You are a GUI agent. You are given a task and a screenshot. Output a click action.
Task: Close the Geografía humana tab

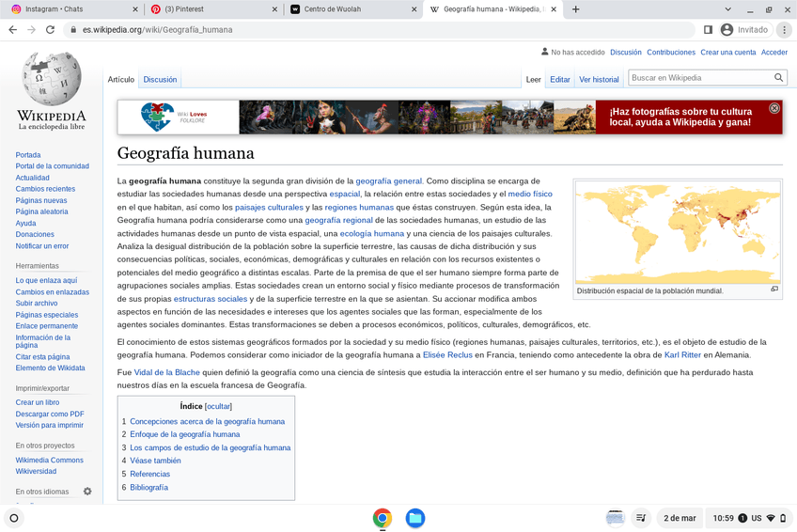coord(554,9)
